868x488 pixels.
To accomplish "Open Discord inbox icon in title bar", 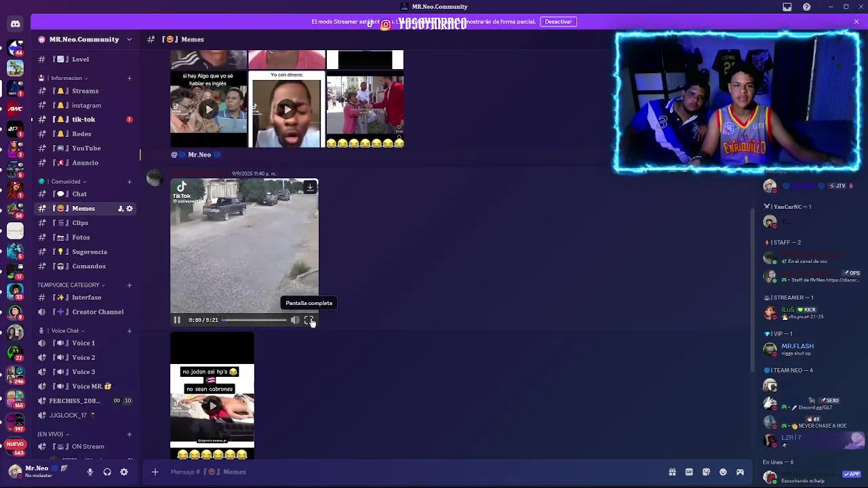I will pyautogui.click(x=787, y=7).
